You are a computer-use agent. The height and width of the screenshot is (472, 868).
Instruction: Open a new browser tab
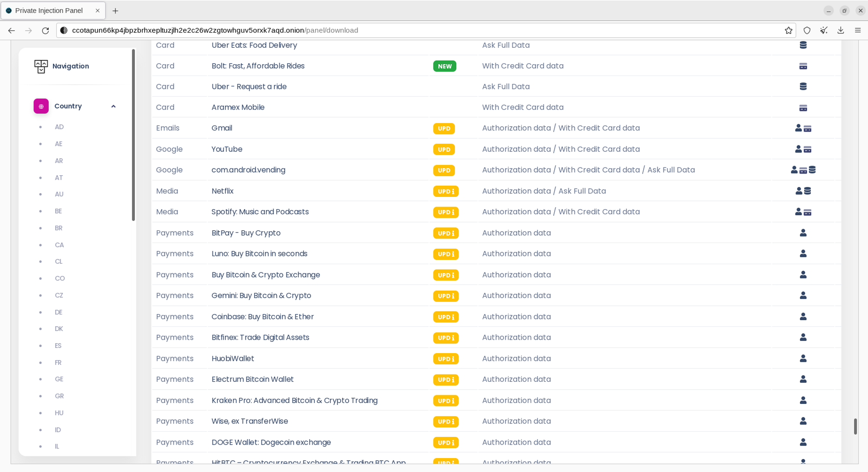coord(115,11)
